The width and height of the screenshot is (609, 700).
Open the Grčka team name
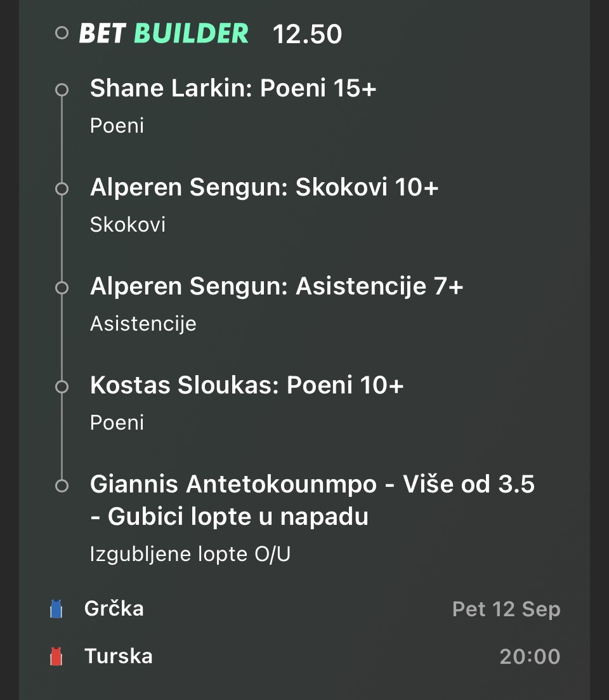(x=114, y=609)
